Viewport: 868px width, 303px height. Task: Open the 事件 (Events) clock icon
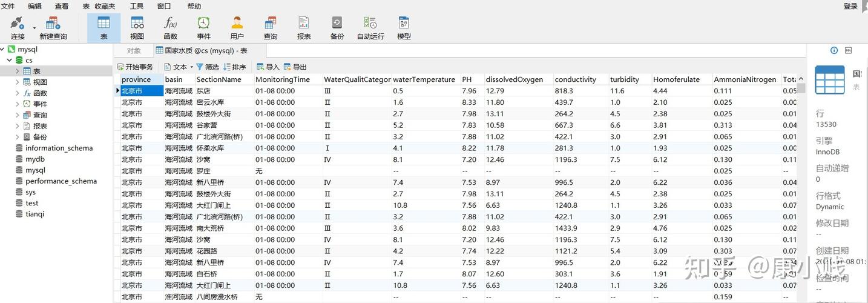tap(204, 24)
